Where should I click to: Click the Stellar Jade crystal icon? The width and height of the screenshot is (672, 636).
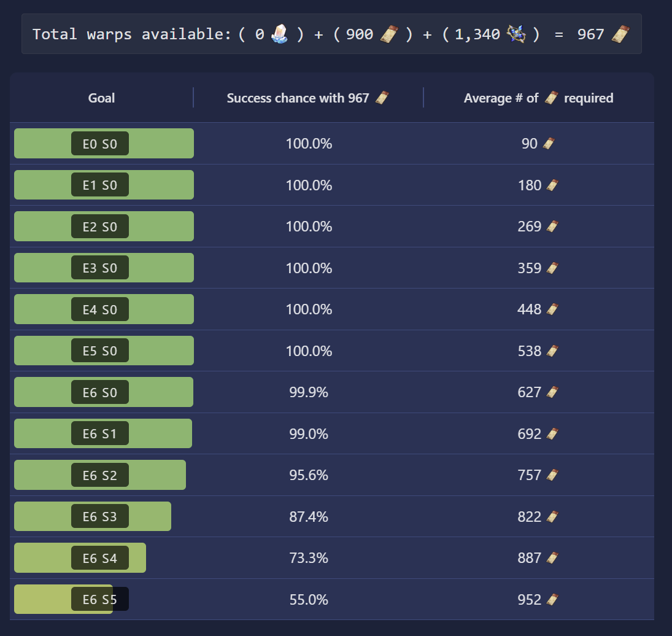(279, 33)
